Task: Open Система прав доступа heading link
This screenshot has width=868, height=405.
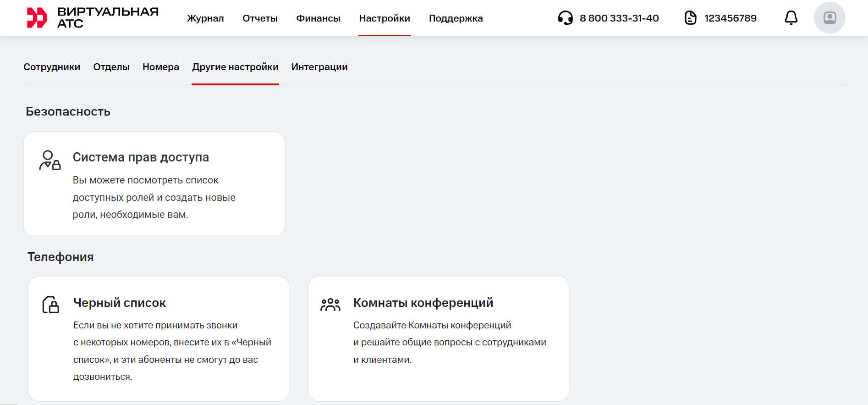Action: coord(141,157)
